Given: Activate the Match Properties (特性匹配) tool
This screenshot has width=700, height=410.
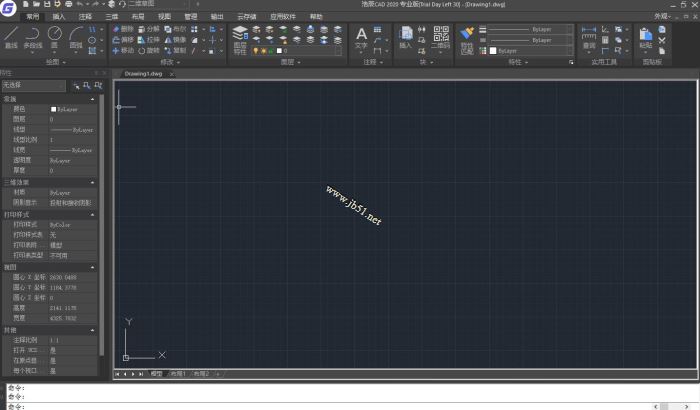Looking at the screenshot, I should (467, 38).
